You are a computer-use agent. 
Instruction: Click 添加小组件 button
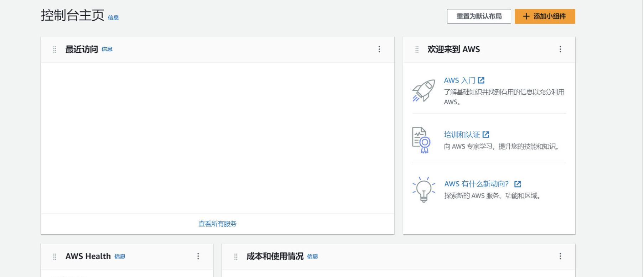pyautogui.click(x=545, y=16)
